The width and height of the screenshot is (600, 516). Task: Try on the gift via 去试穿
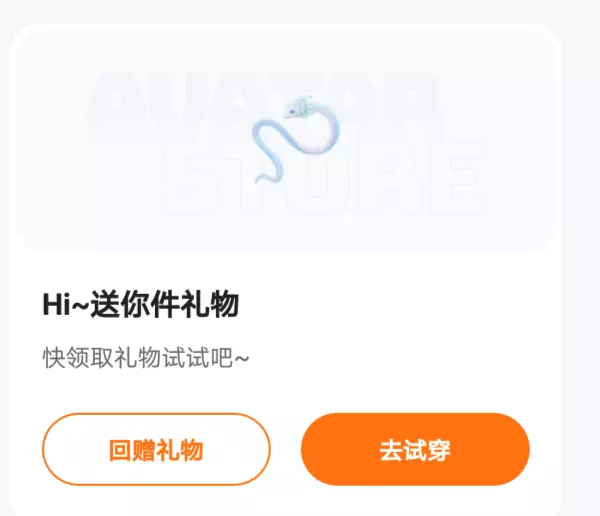tap(415, 449)
